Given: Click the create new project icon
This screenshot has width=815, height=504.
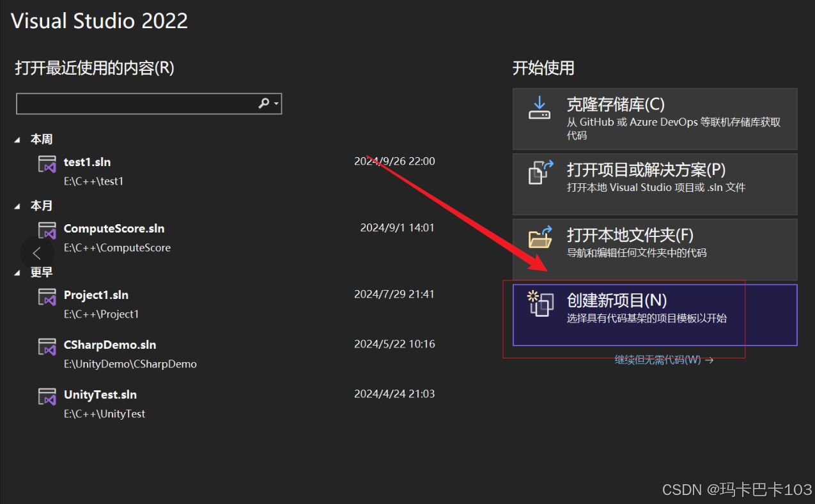Looking at the screenshot, I should (540, 303).
